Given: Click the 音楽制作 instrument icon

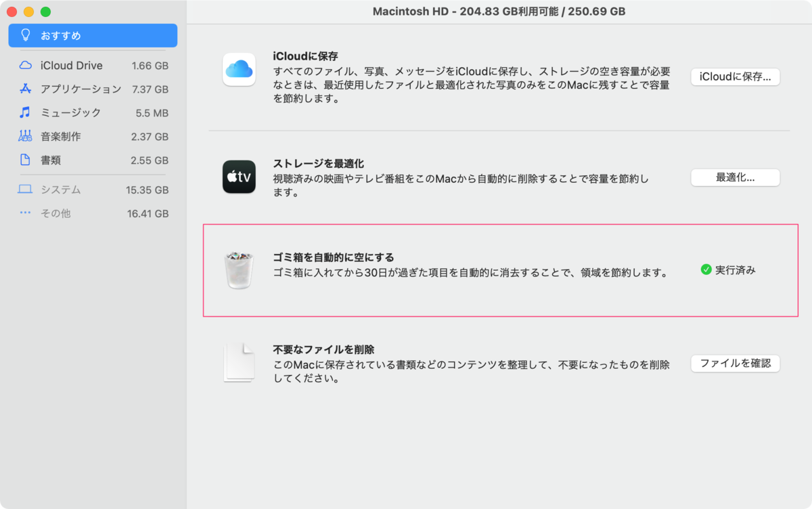Looking at the screenshot, I should coord(25,136).
